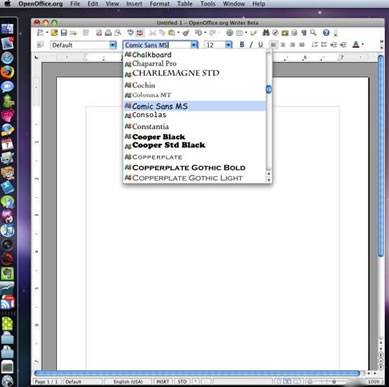Set paragraph alignment to centered
The height and width of the screenshot is (387, 389).
(283, 45)
